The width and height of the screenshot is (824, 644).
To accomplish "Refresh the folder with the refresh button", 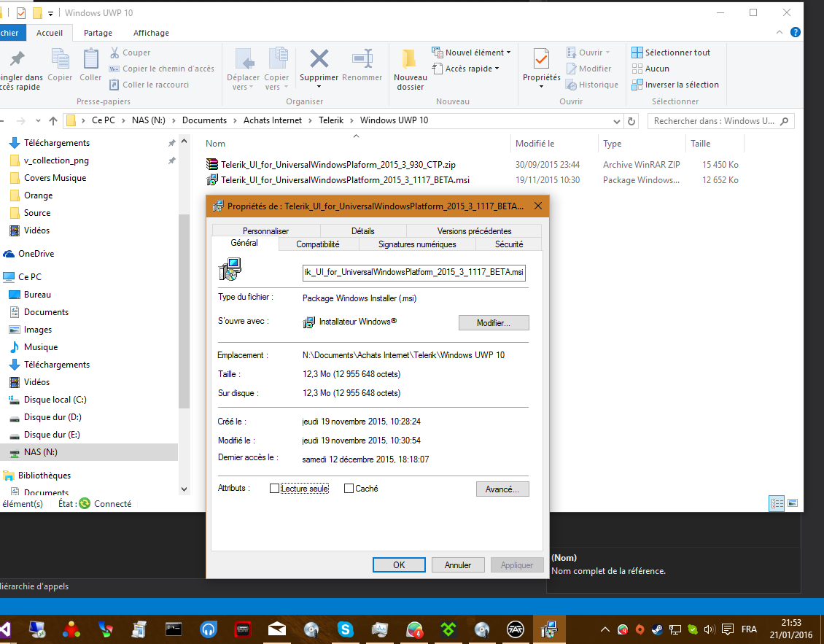I will pyautogui.click(x=631, y=121).
